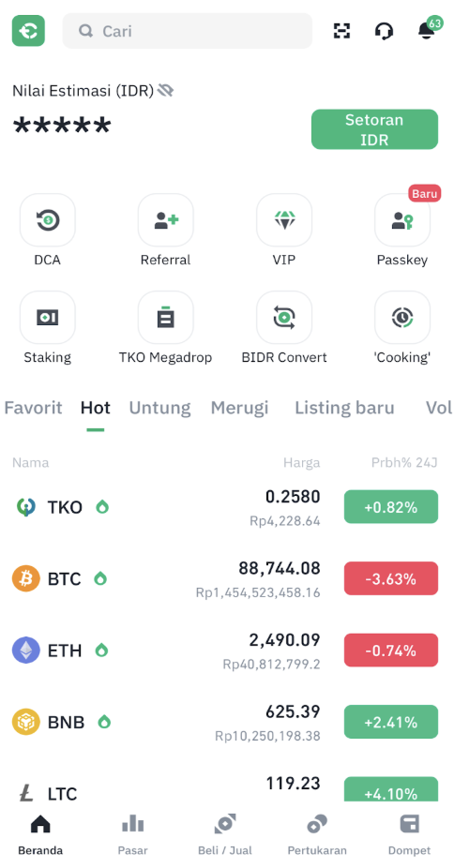The height and width of the screenshot is (868, 454).
Task: Tap the Setoran IDR button
Action: (374, 129)
